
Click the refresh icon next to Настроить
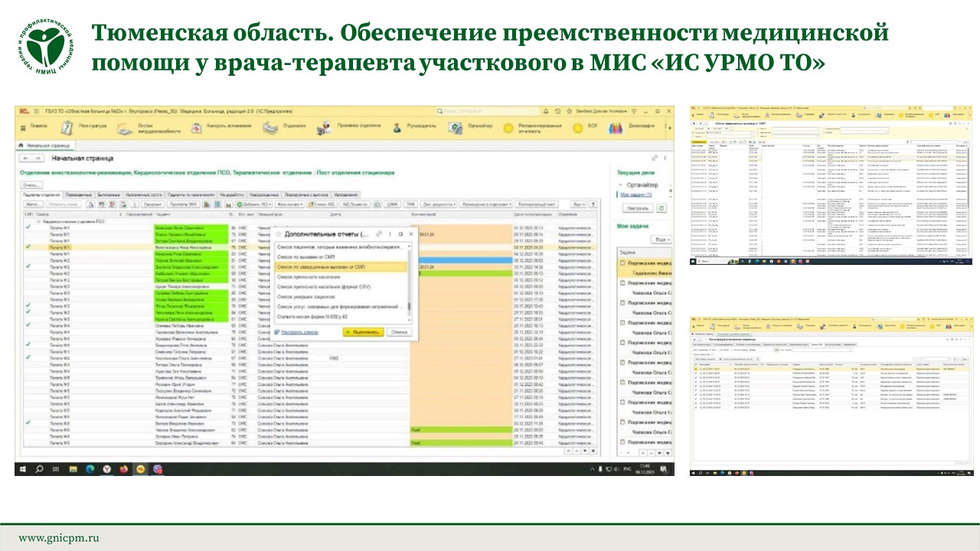661,207
